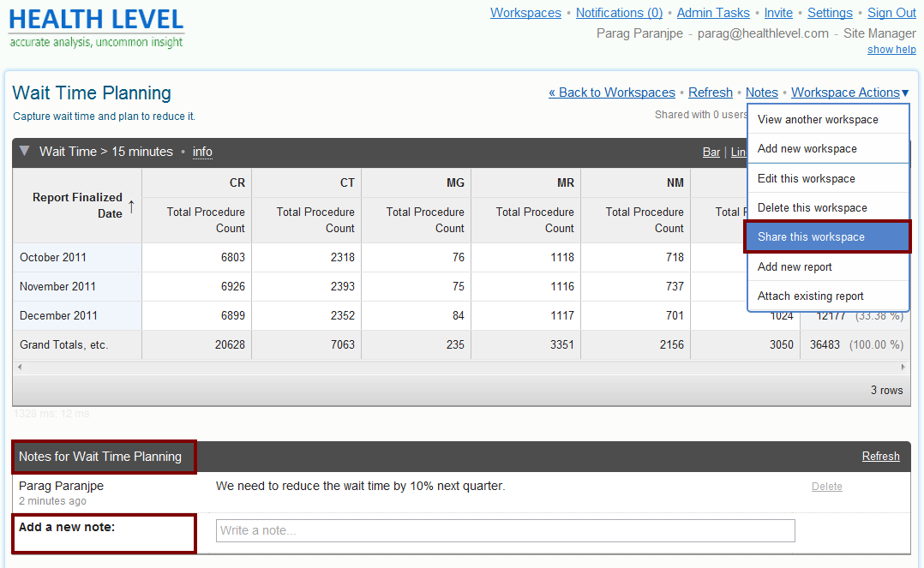Click the Write a note text field
Viewport: 924px width, 568px height.
point(505,531)
